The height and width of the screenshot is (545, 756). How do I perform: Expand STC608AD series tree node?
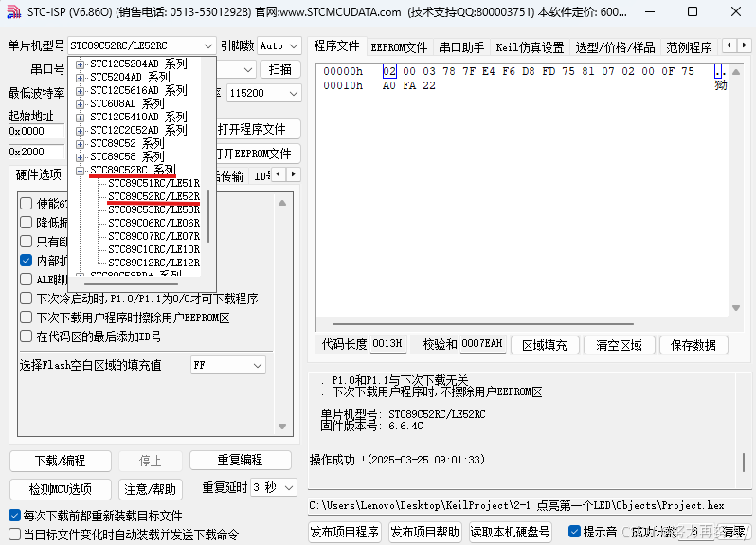click(x=80, y=103)
